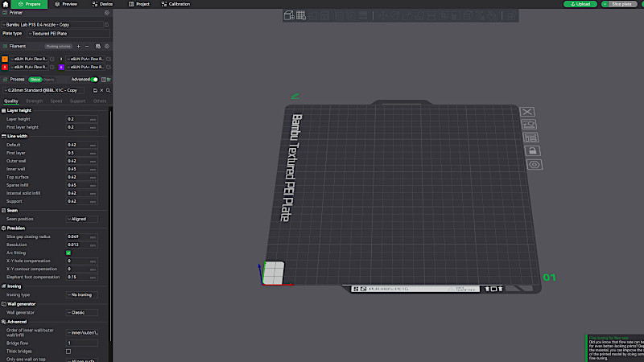Search process settings with magnifier icon

[109, 90]
